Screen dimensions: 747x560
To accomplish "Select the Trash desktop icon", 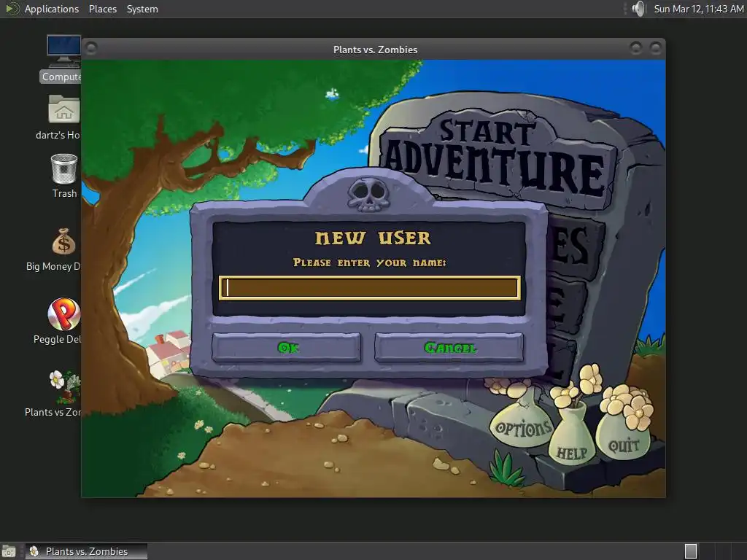I will (x=64, y=176).
